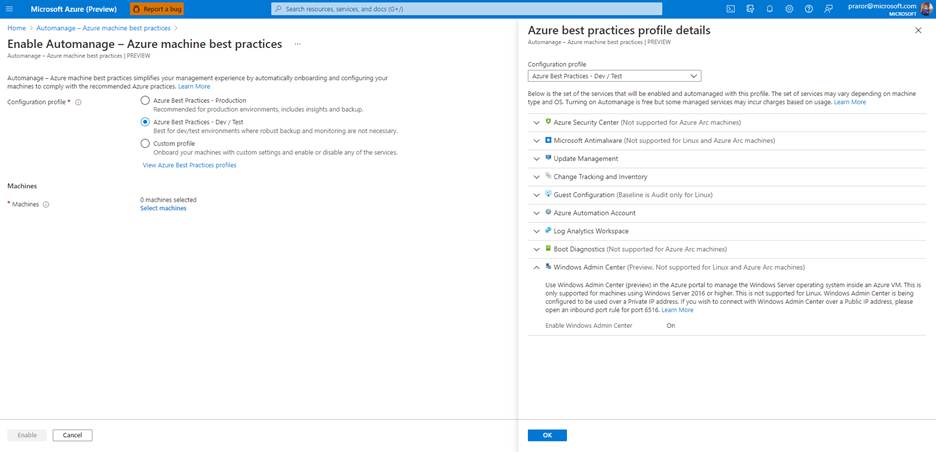
Task: Expand the Microsoft Antimalware section
Action: click(x=536, y=141)
